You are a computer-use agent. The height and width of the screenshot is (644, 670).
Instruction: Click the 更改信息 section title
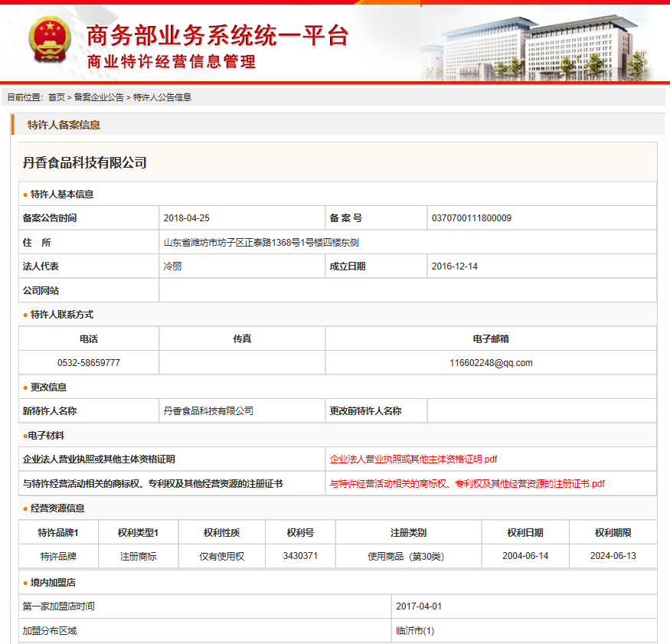coord(49,387)
